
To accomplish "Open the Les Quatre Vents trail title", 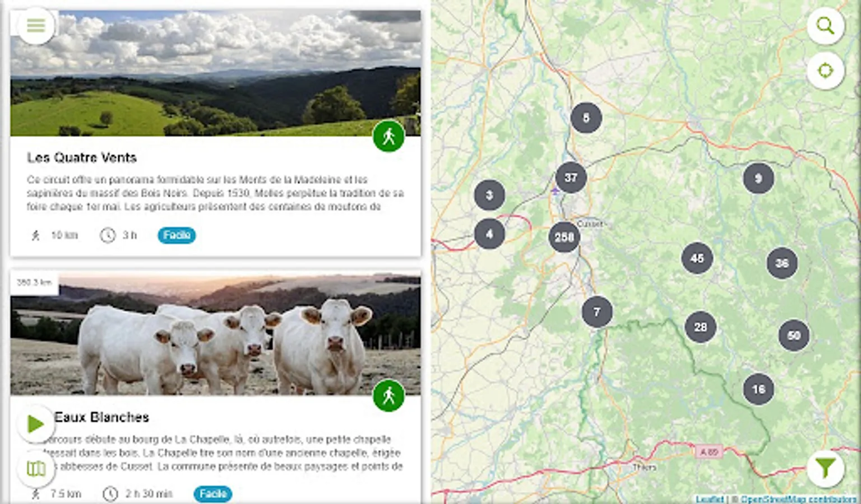I will (82, 158).
